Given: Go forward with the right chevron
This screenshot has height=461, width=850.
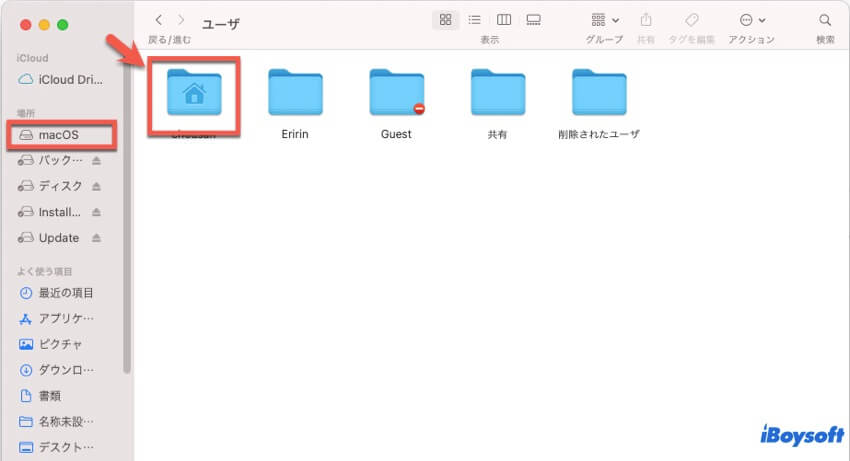Looking at the screenshot, I should pos(181,20).
